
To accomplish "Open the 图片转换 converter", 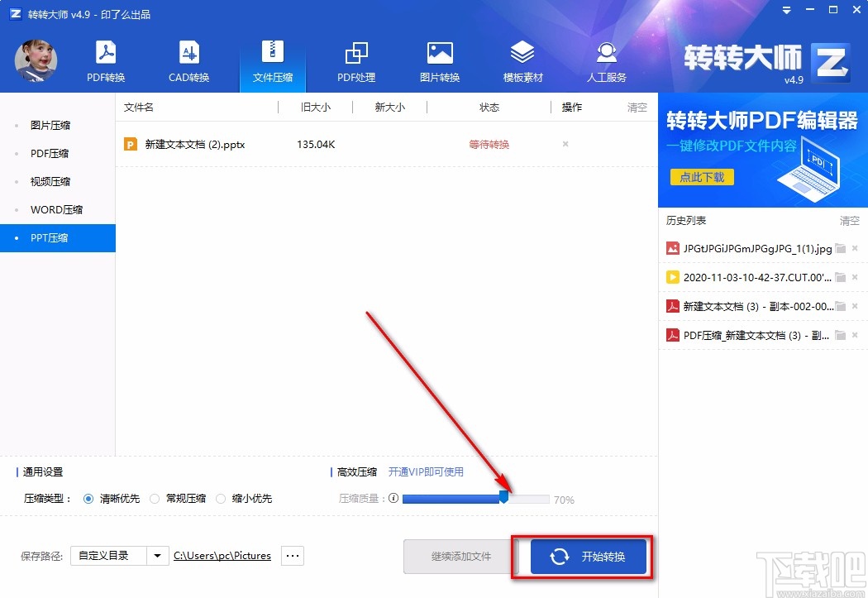I will click(x=440, y=60).
